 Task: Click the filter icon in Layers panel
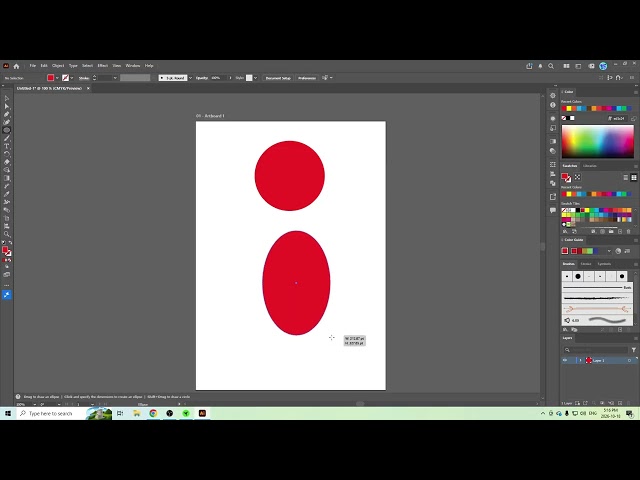pyautogui.click(x=633, y=350)
